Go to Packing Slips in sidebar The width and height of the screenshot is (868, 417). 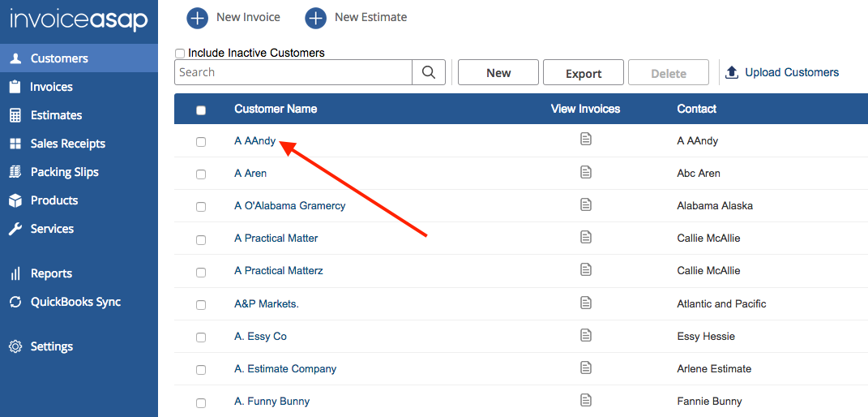(x=64, y=172)
